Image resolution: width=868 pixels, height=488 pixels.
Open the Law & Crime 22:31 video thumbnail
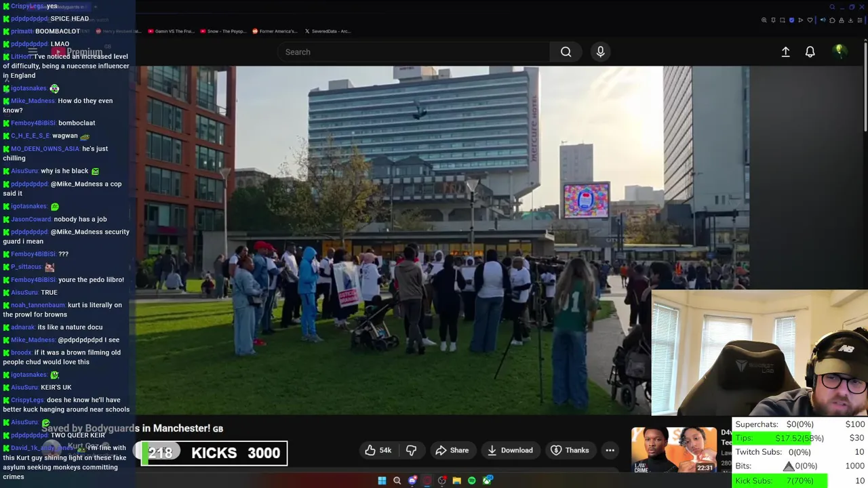tap(673, 450)
